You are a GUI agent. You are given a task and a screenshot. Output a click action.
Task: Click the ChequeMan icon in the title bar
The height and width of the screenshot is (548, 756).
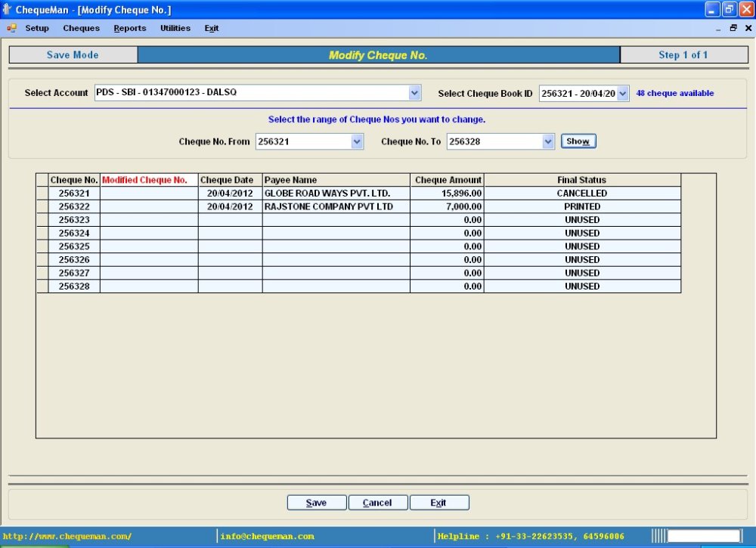(x=8, y=9)
